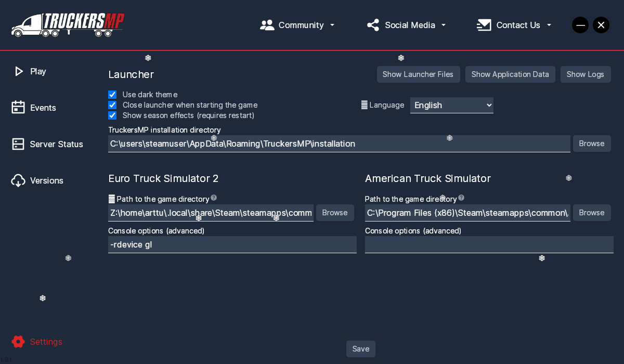
Task: Select the Settings tab label
Action: tap(46, 342)
